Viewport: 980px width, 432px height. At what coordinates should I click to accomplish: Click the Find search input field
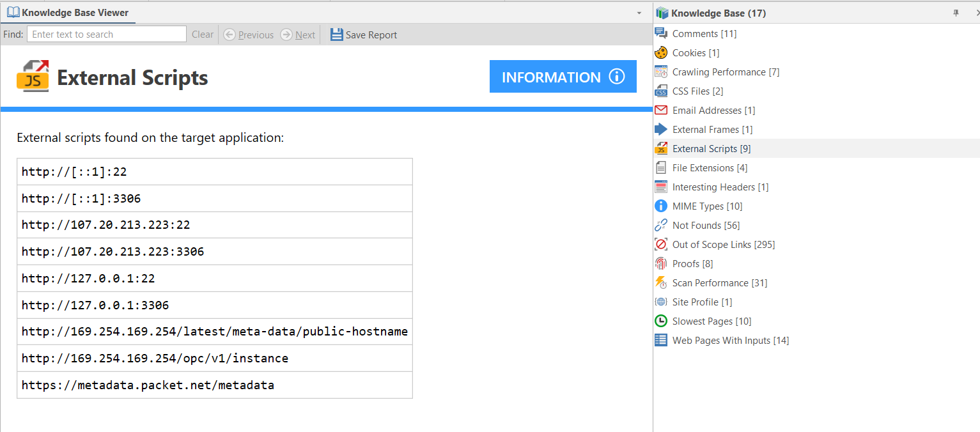(x=106, y=34)
